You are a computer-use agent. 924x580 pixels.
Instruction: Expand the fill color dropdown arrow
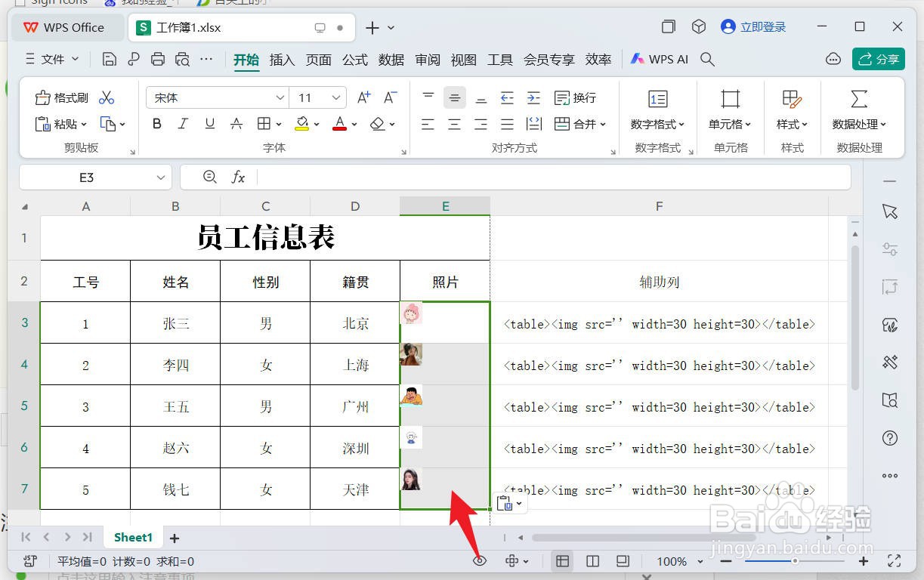(317, 125)
